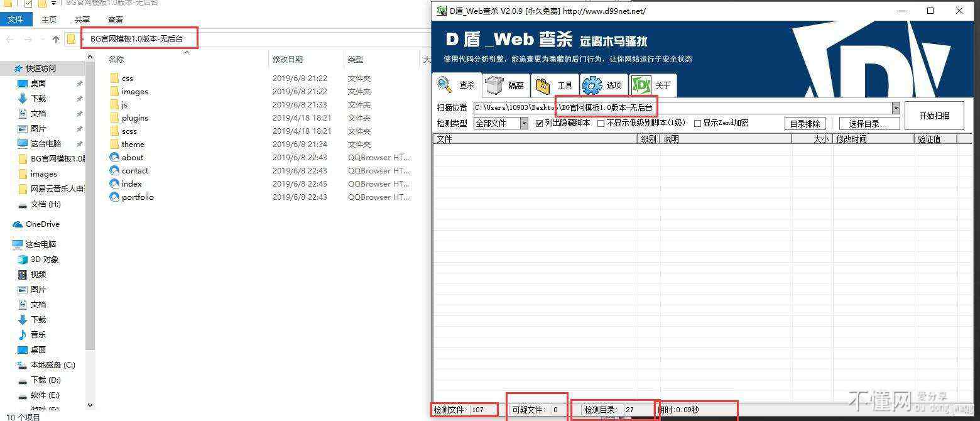Click the 修改时间 column header
980x421 pixels.
coord(873,139)
